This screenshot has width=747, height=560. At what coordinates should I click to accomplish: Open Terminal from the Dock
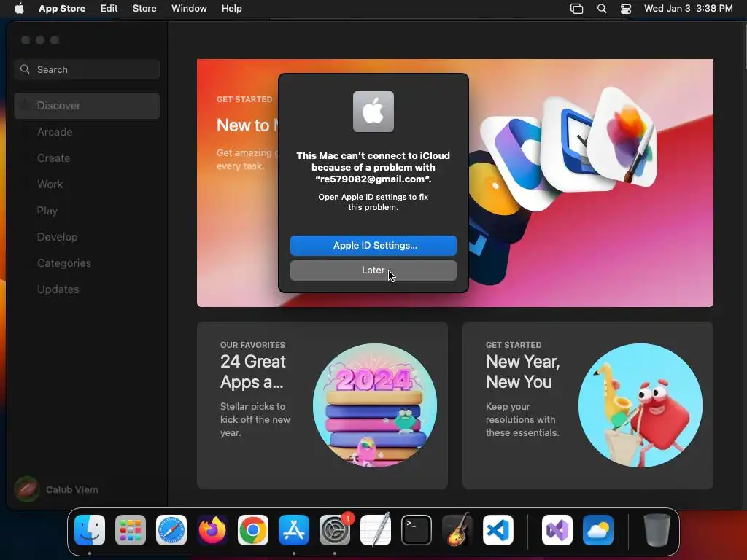417,530
